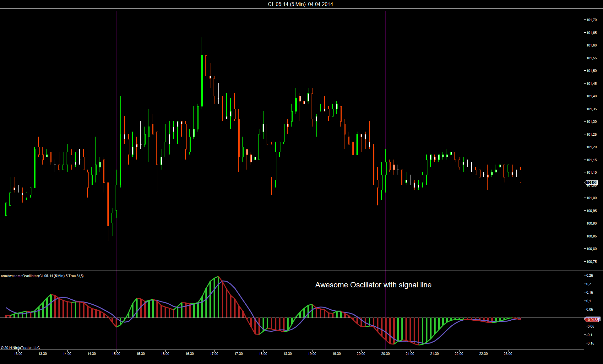Click the 0,25 oscillator scale label

(x=590, y=275)
